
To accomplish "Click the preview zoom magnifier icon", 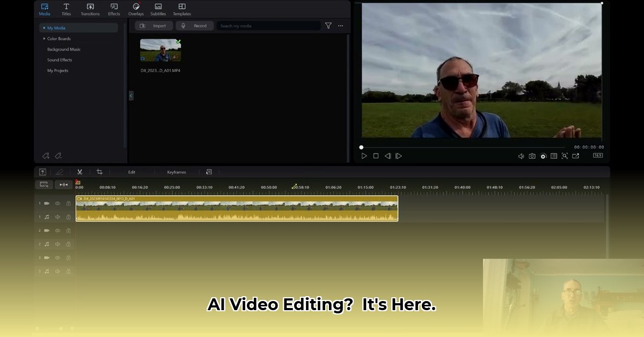I will click(565, 156).
